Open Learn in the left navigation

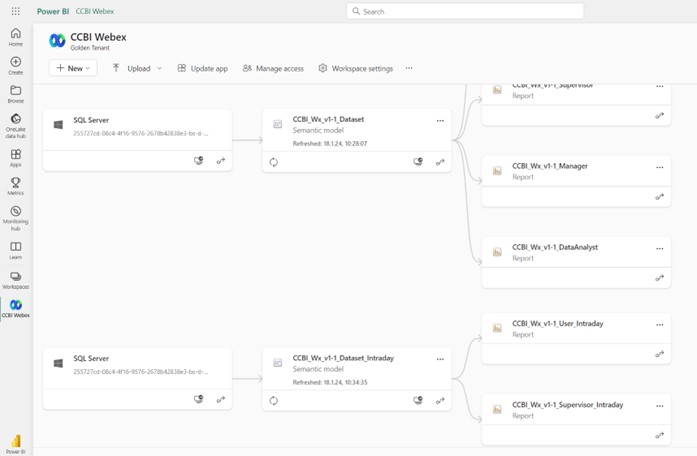coord(16,251)
